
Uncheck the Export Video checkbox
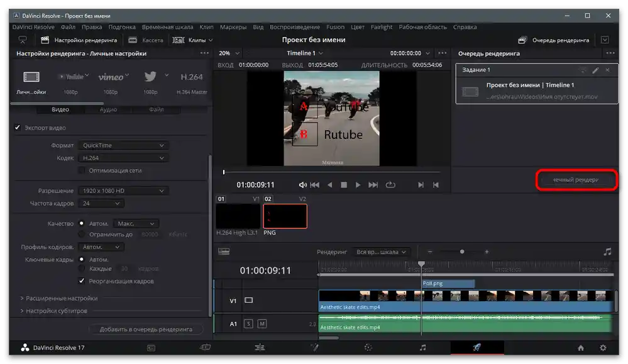[x=18, y=128]
